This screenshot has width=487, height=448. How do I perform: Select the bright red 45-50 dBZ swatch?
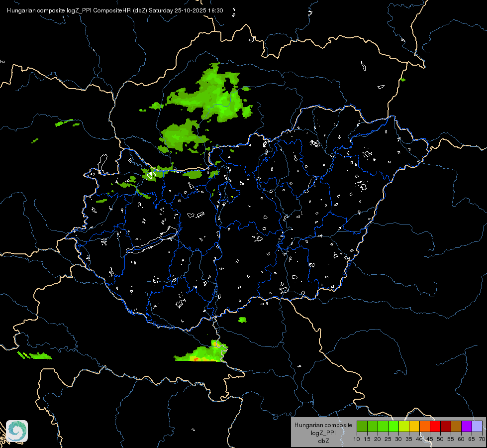pyautogui.click(x=435, y=427)
